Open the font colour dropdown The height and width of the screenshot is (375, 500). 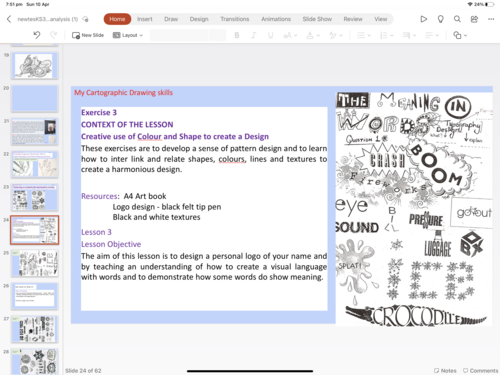click(313, 35)
